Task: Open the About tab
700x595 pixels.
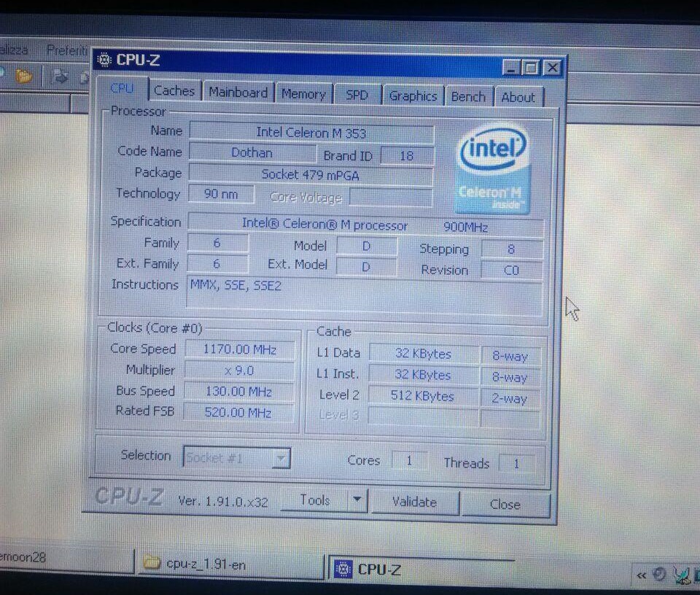Action: point(518,97)
